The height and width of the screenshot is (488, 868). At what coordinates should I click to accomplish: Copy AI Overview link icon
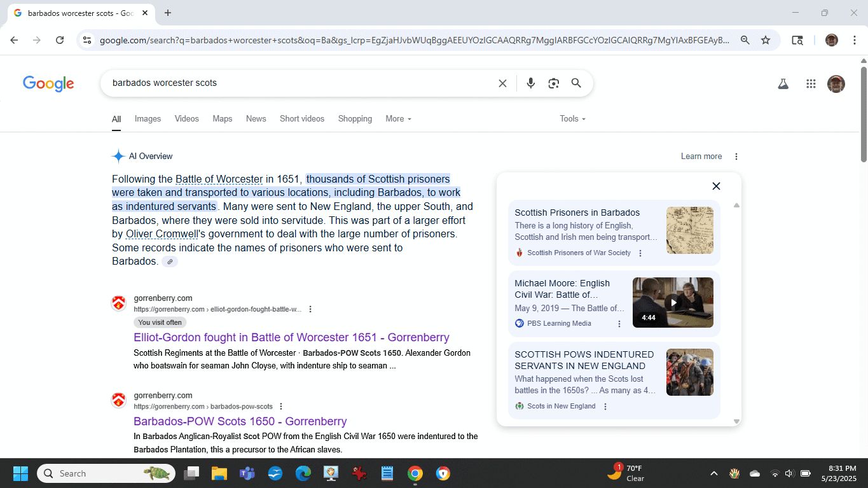click(170, 261)
